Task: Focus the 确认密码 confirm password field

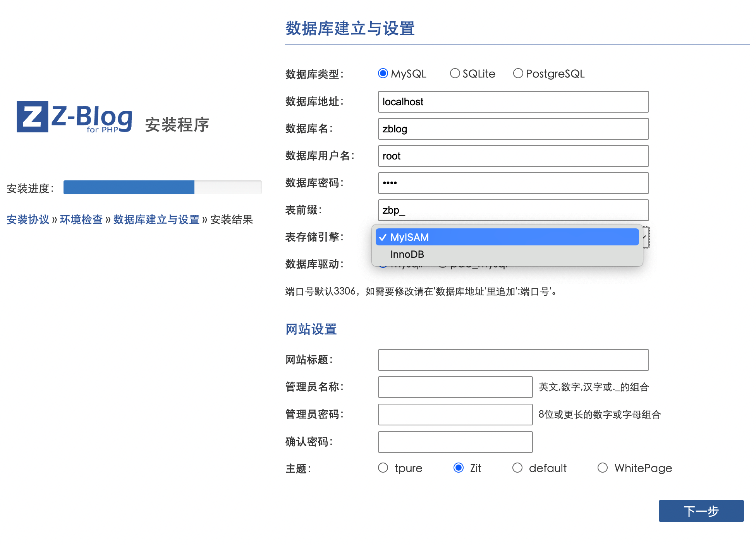Action: click(x=455, y=442)
